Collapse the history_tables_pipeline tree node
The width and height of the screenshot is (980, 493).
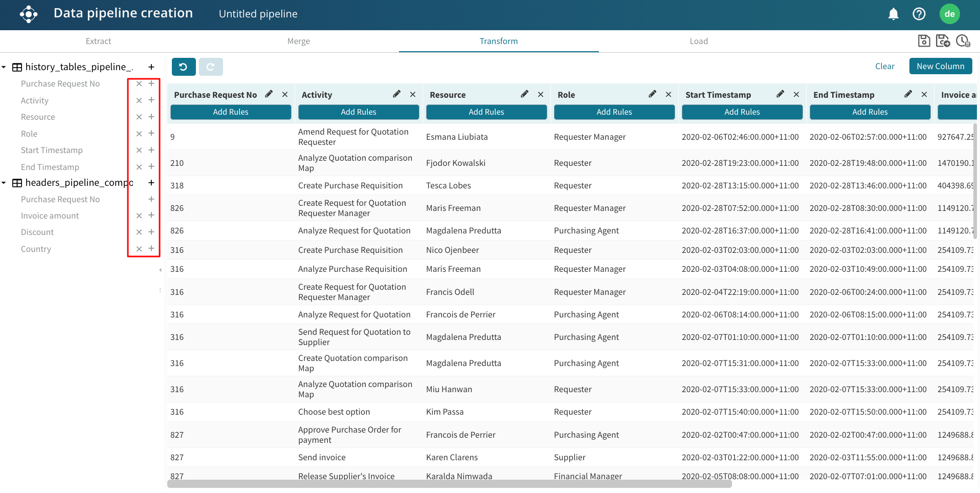pos(4,67)
